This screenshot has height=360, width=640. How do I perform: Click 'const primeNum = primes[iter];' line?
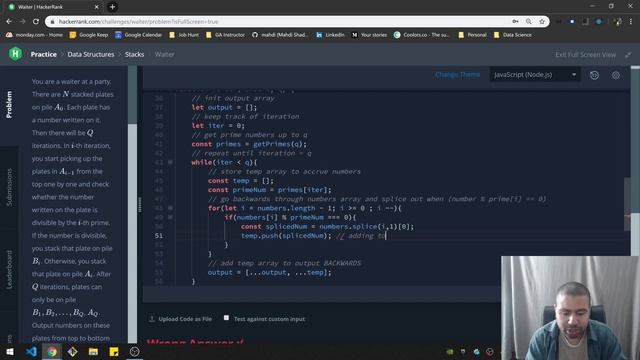(x=270, y=190)
